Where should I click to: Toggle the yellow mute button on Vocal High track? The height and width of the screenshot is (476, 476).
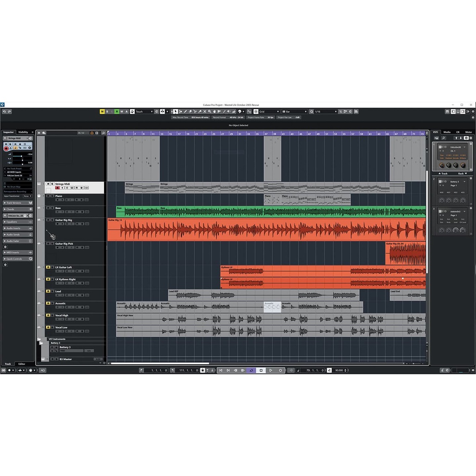click(x=48, y=316)
